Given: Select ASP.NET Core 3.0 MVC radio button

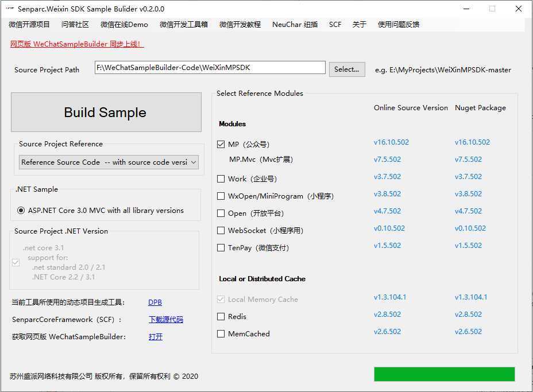Looking at the screenshot, I should pos(21,211).
